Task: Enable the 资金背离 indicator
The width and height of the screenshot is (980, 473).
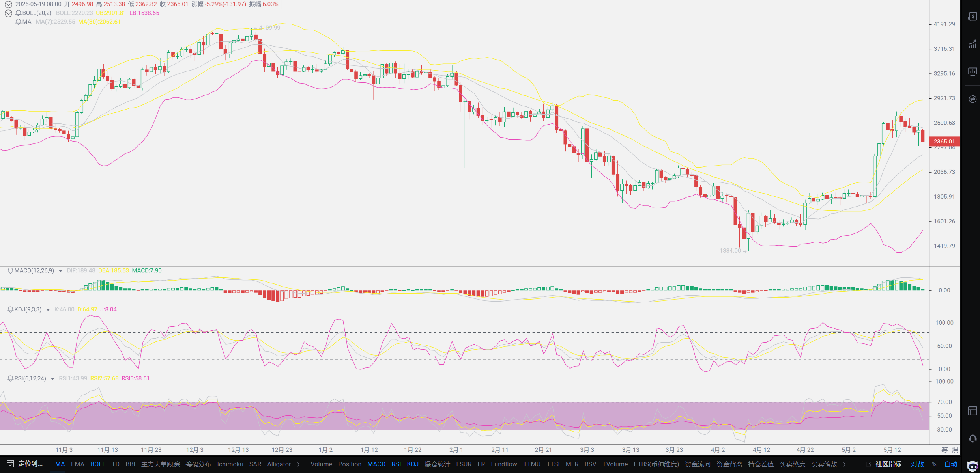Action: point(729,464)
